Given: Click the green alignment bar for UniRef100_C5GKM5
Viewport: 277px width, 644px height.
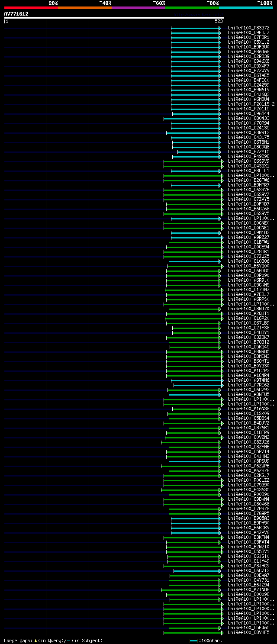Looking at the screenshot, I should (193, 285).
